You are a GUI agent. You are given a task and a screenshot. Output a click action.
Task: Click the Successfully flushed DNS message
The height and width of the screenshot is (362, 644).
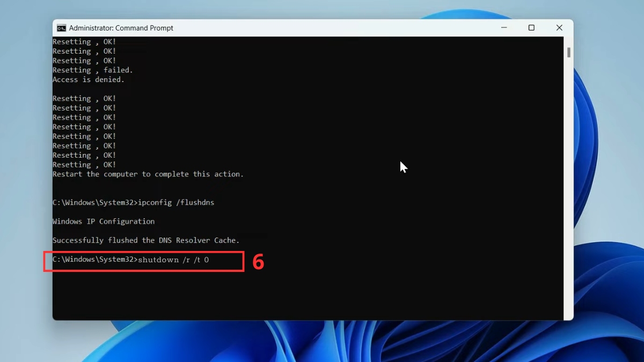point(145,240)
